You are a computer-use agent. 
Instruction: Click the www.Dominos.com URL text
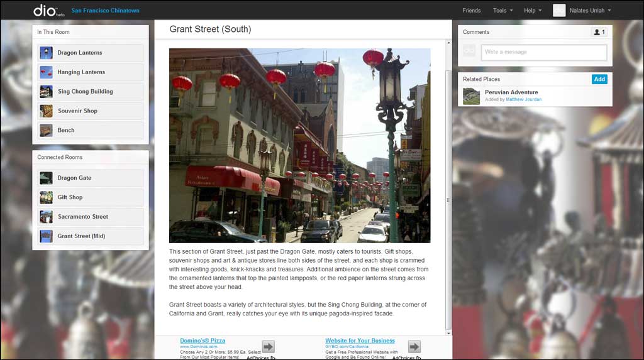coord(198,346)
